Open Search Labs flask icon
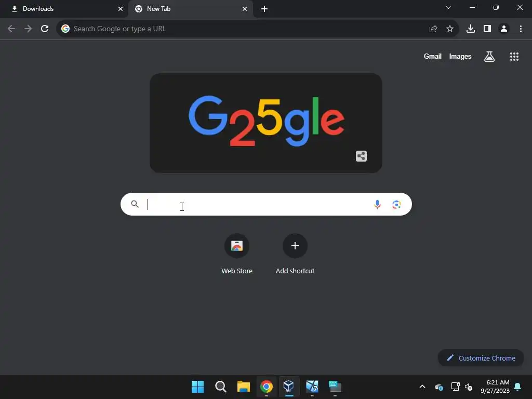Screen dimensions: 532x399 489,57
